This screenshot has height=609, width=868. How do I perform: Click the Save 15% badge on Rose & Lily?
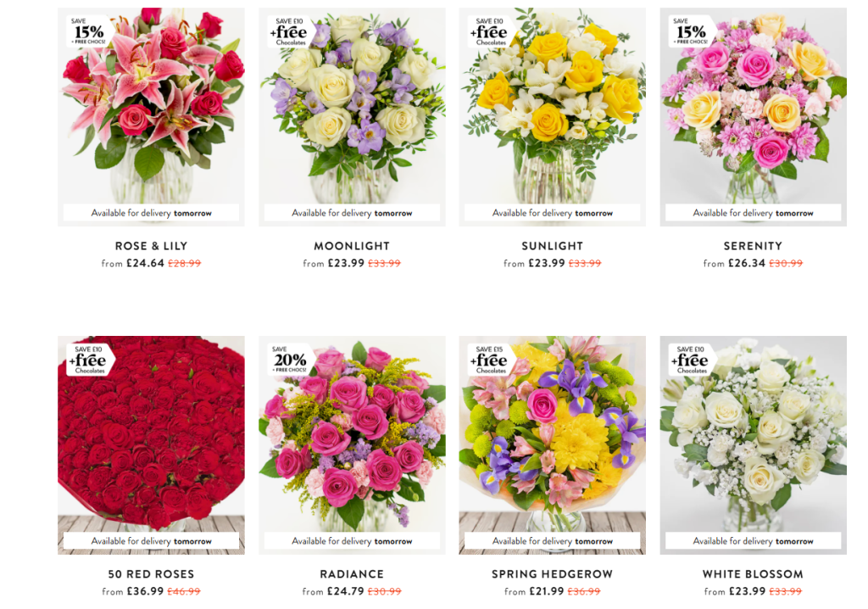click(89, 31)
